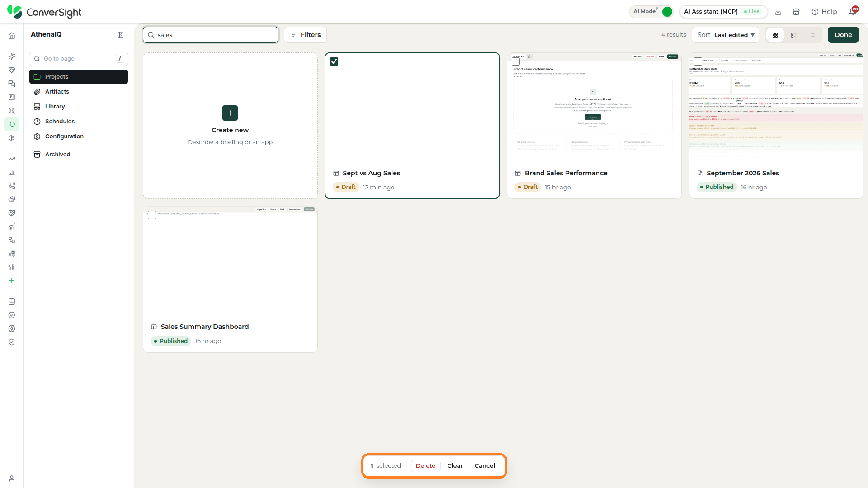Open the sparkle AI icon in left rail
The height and width of the screenshot is (488, 868).
point(12,56)
